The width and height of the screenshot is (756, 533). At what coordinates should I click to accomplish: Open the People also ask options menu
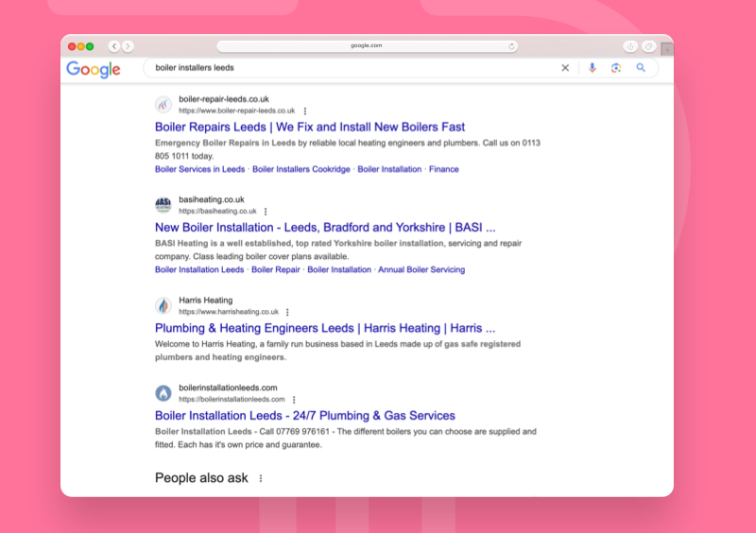pos(261,478)
